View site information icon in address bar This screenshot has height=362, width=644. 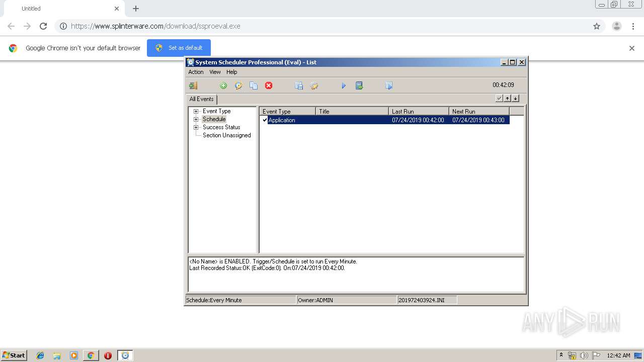[x=63, y=26]
